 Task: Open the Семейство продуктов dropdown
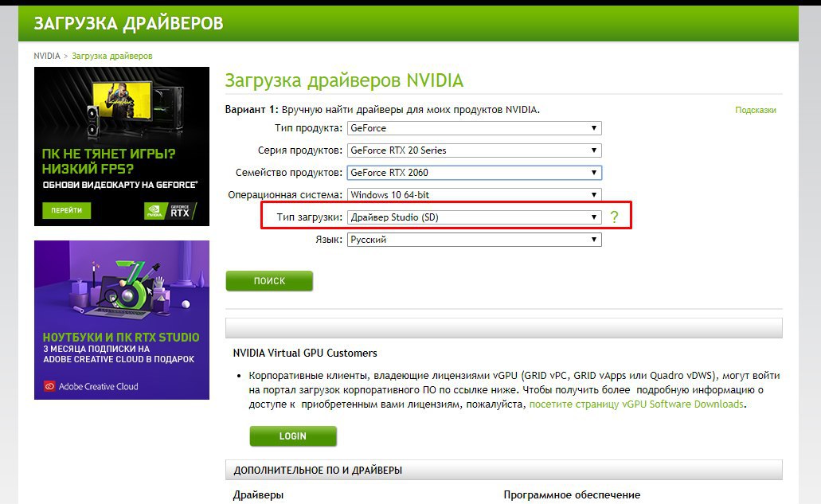click(475, 173)
